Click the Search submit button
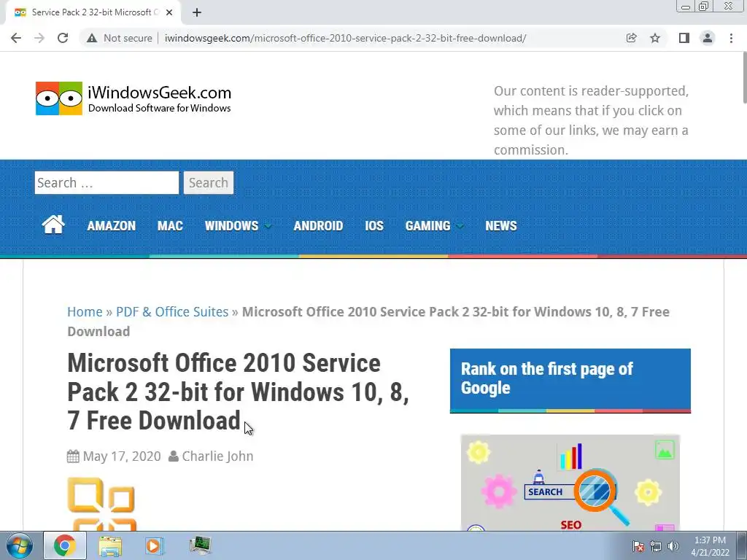The image size is (747, 560). click(x=209, y=183)
